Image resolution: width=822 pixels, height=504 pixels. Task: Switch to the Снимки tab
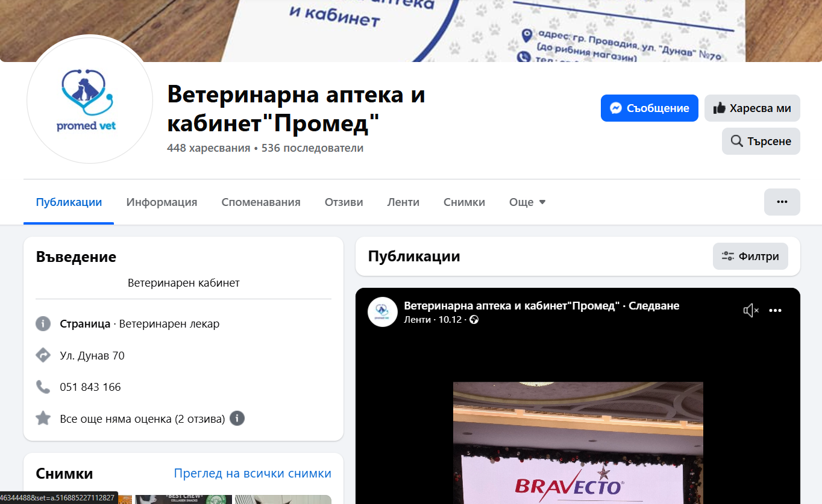(464, 202)
